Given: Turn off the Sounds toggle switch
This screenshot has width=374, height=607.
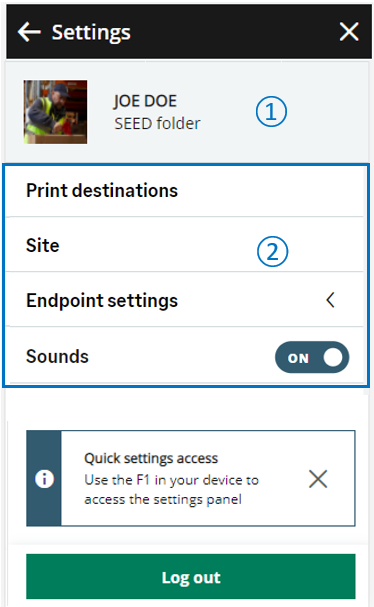Looking at the screenshot, I should (312, 357).
